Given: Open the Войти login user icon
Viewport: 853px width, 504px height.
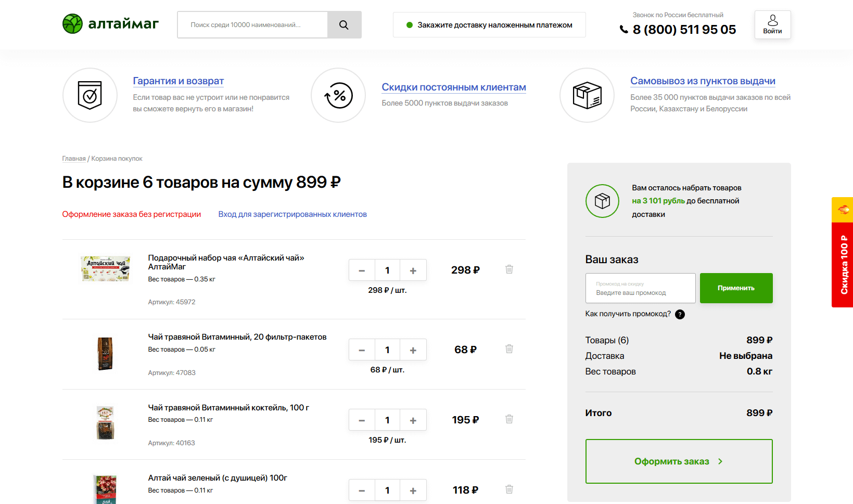Looking at the screenshot, I should pyautogui.click(x=772, y=24).
